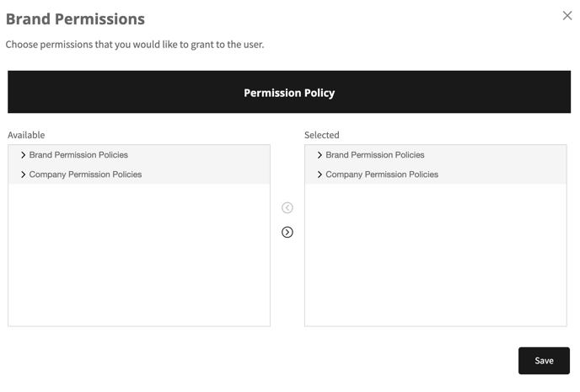Viewport: 580px width, 392px height.
Task: Select Brand Permission Policies in Available list
Action: pyautogui.click(x=78, y=155)
